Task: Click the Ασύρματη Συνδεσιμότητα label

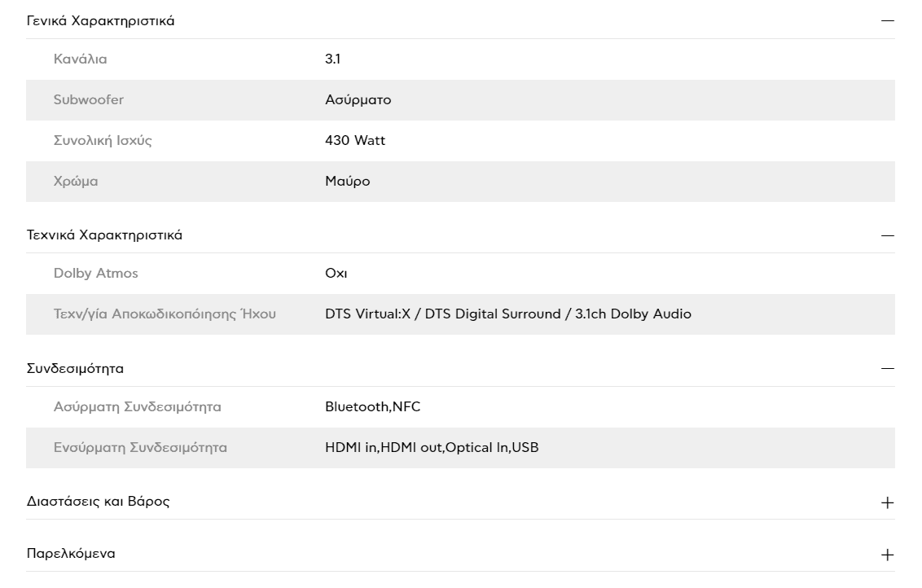Action: tap(138, 407)
